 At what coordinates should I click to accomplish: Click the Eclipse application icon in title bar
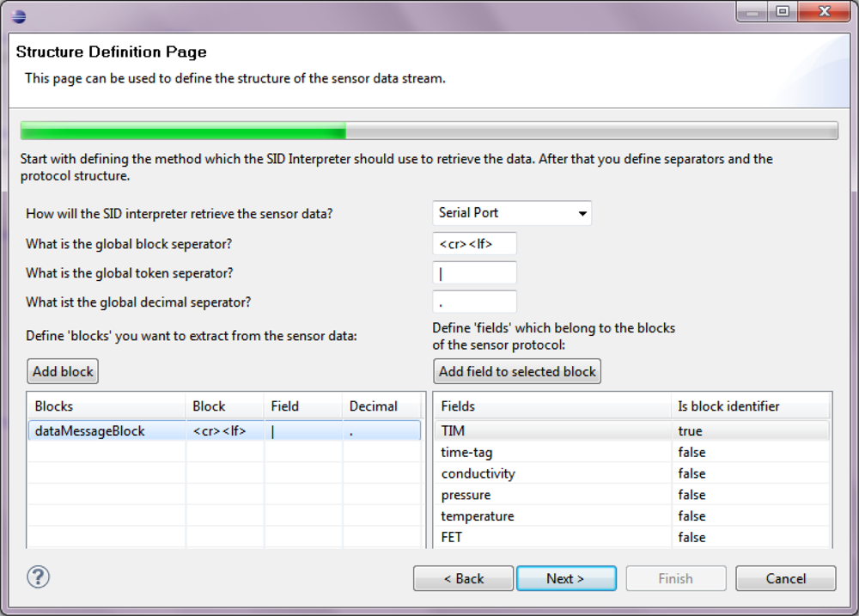[x=19, y=16]
